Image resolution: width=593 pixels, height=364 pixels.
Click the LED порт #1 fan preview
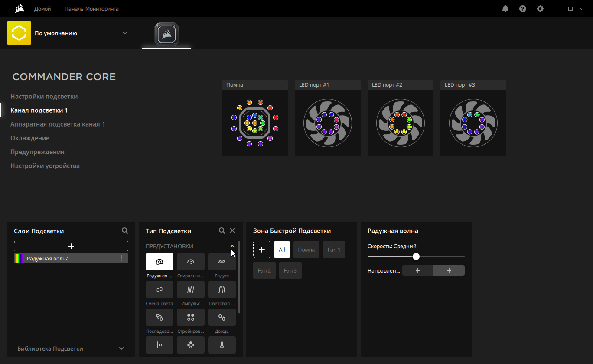point(328,123)
